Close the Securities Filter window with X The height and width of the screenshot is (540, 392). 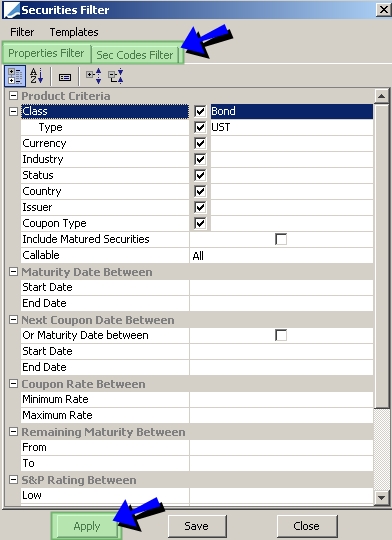[383, 10]
